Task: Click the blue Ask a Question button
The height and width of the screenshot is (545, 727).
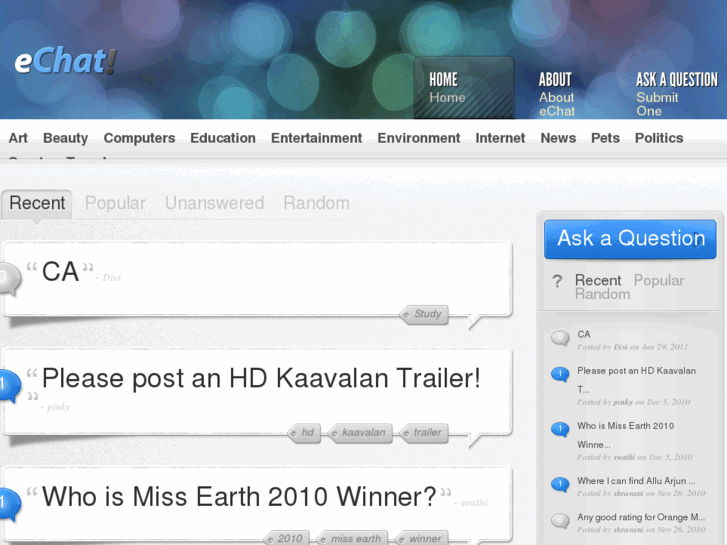Action: 630,239
